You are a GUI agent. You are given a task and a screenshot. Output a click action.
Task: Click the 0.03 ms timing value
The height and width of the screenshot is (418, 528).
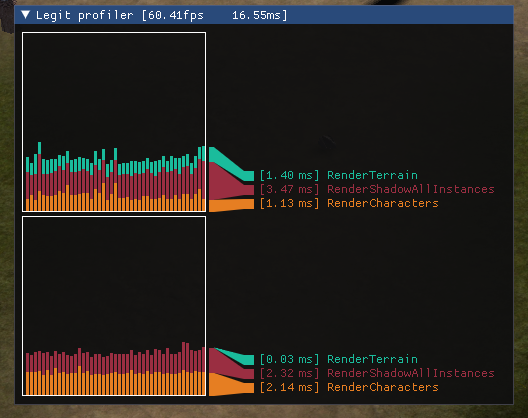click(289, 359)
